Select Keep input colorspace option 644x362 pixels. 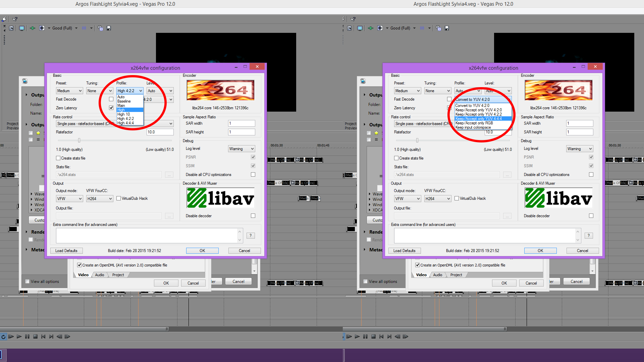point(483,127)
